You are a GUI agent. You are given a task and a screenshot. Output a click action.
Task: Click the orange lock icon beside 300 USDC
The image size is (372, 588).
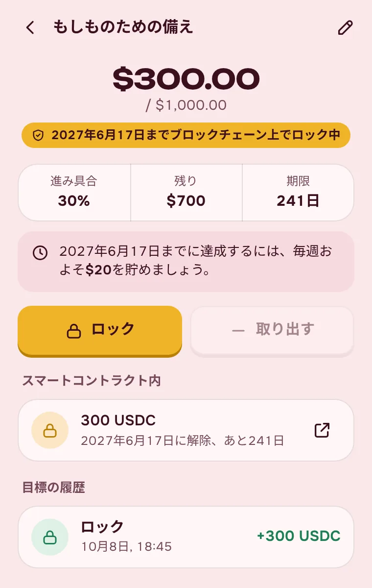click(49, 430)
